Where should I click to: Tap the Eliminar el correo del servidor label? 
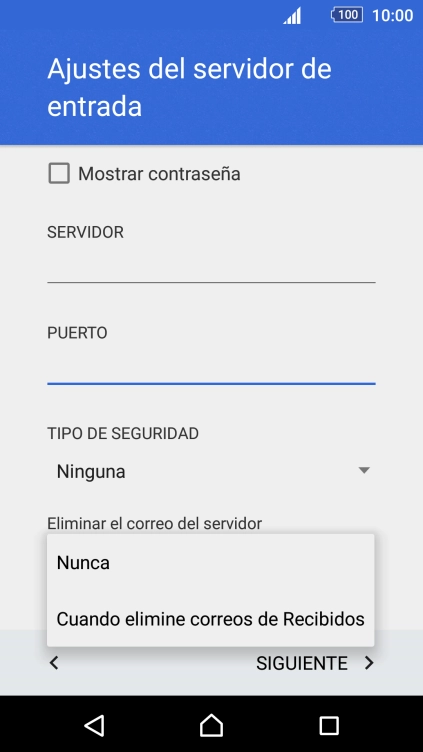click(x=154, y=523)
